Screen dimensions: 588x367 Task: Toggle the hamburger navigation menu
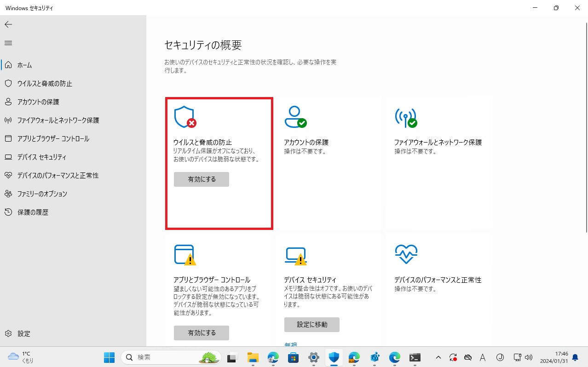[8, 43]
